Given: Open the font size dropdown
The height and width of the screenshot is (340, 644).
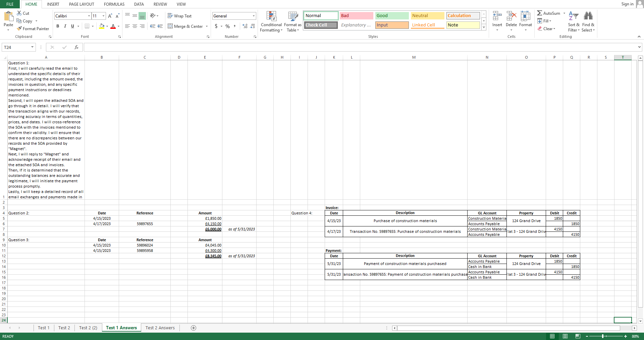Looking at the screenshot, I should [x=103, y=16].
